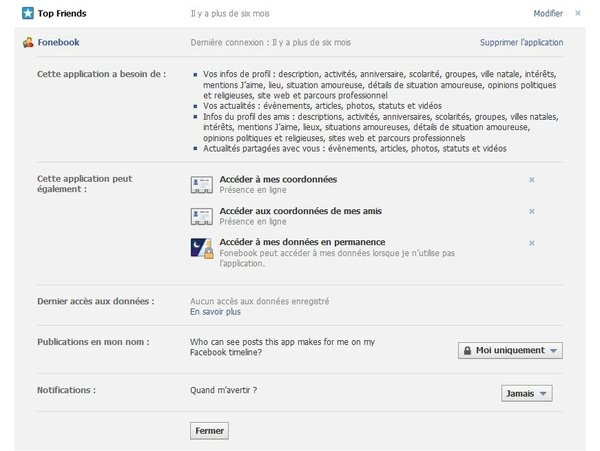Open the Fonebook app name link
The height and width of the screenshot is (451, 600).
coord(59,42)
